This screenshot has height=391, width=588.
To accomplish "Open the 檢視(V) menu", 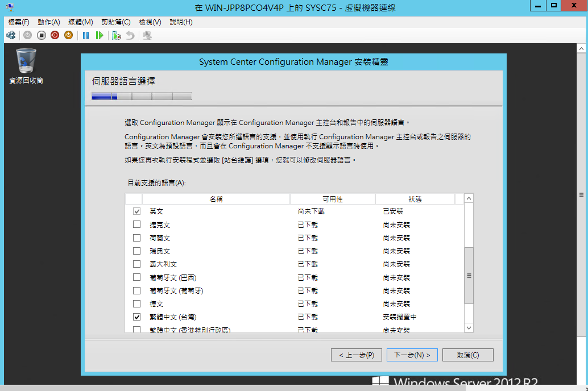I will [150, 22].
